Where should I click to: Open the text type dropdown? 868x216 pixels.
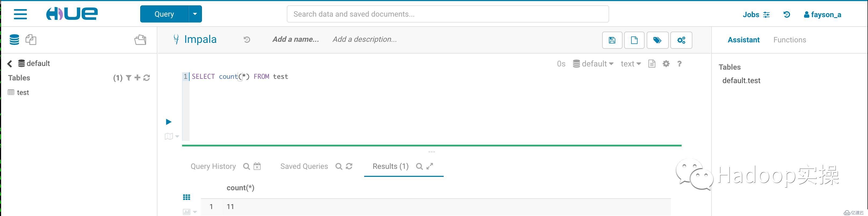[x=630, y=64]
